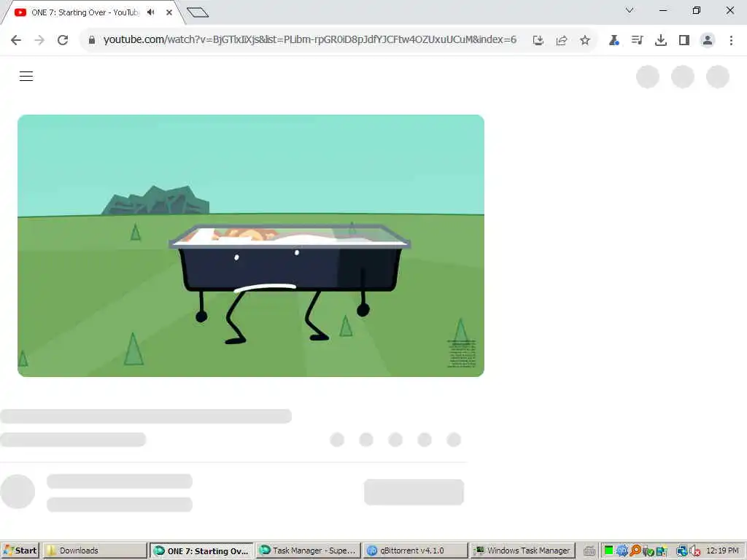Open the network connection tray icon
This screenshot has width=747, height=560.
coord(682,551)
